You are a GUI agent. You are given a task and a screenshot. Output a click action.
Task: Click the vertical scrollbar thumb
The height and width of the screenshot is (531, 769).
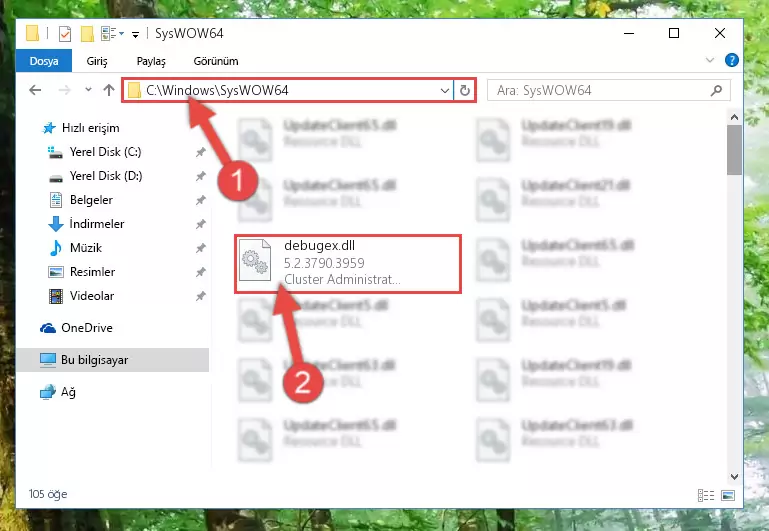tap(734, 150)
